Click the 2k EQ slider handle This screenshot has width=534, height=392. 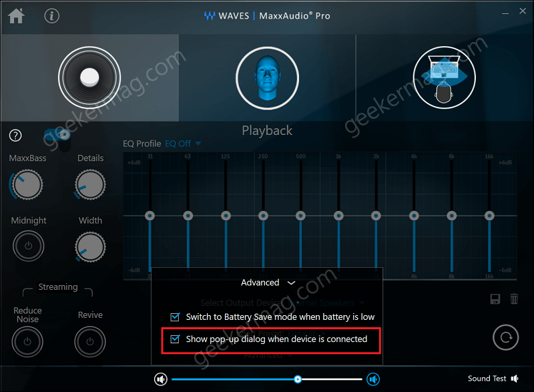pos(376,216)
